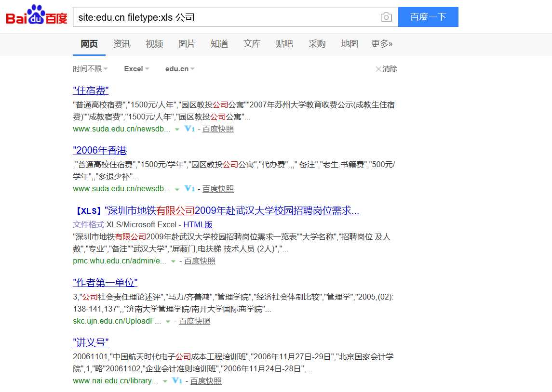
Task: Click the ✕ icon beside 清除
Action: [x=378, y=69]
